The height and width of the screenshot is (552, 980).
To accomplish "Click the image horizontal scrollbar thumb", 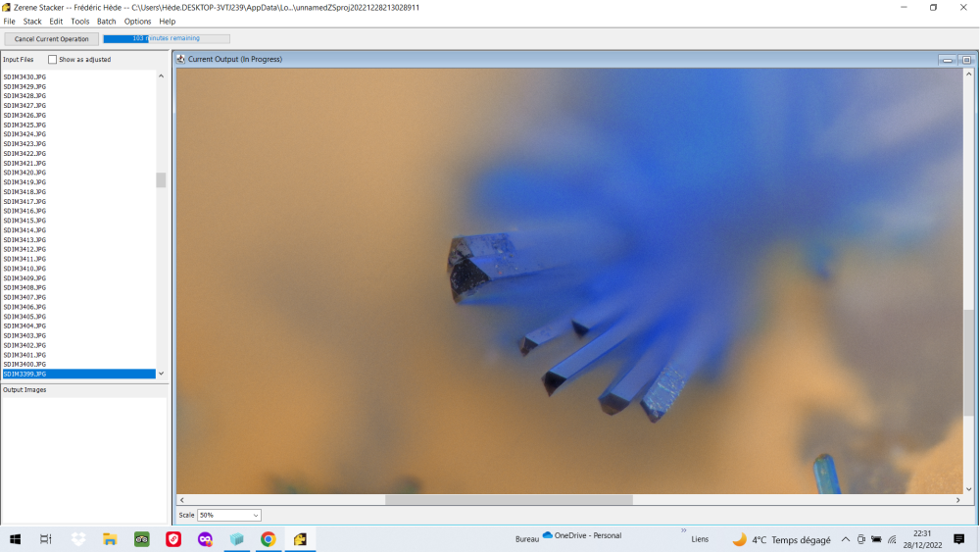I will coord(509,500).
